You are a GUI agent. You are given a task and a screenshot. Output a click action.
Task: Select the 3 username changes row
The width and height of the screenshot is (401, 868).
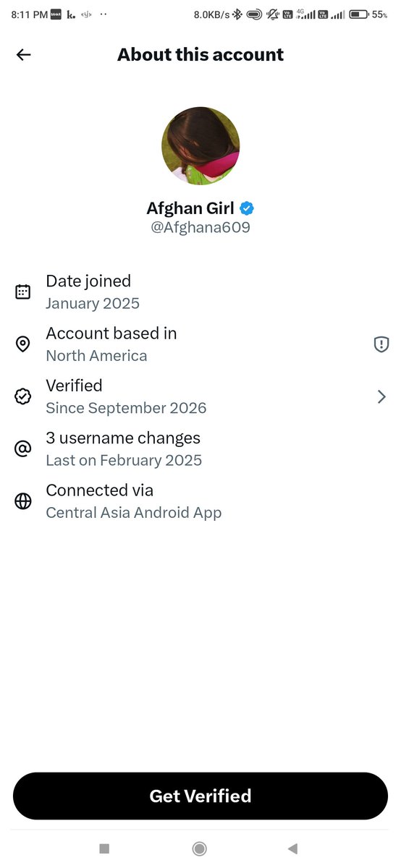point(200,448)
